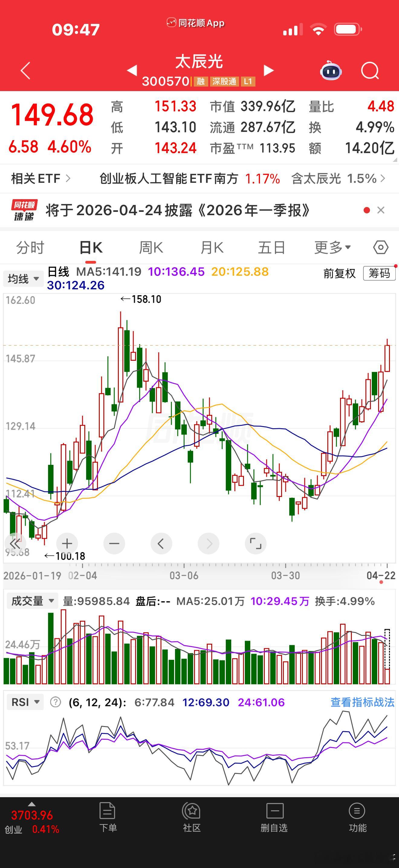Tap the RSI 6:77.84 value
The width and height of the screenshot is (399, 868).
154,702
